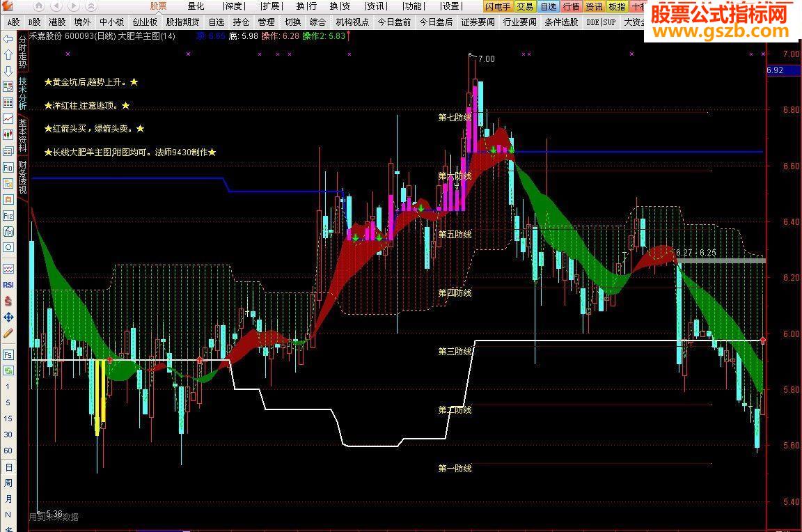Click the candlestick chart sidebar icon
The width and height of the screenshot is (802, 532).
tap(8, 135)
